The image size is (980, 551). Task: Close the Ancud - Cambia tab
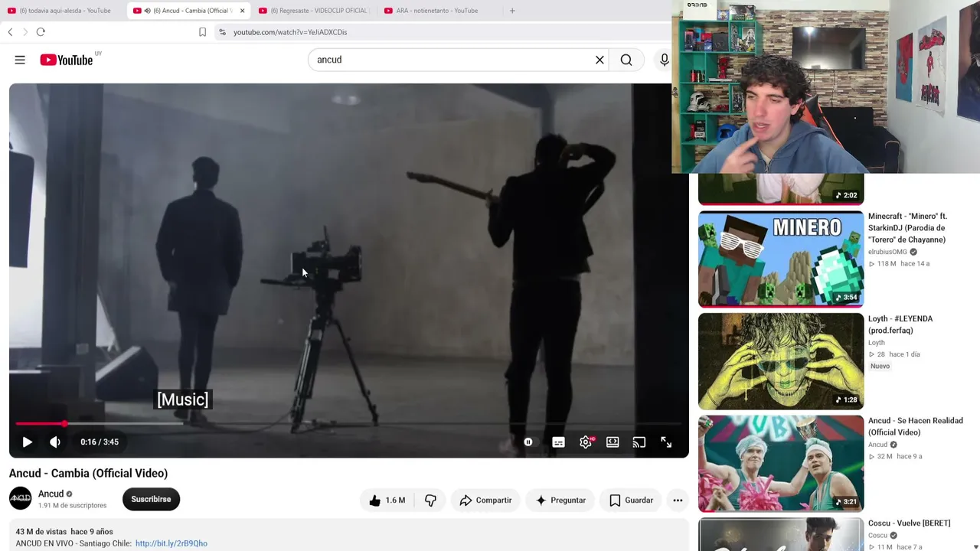[x=242, y=11]
